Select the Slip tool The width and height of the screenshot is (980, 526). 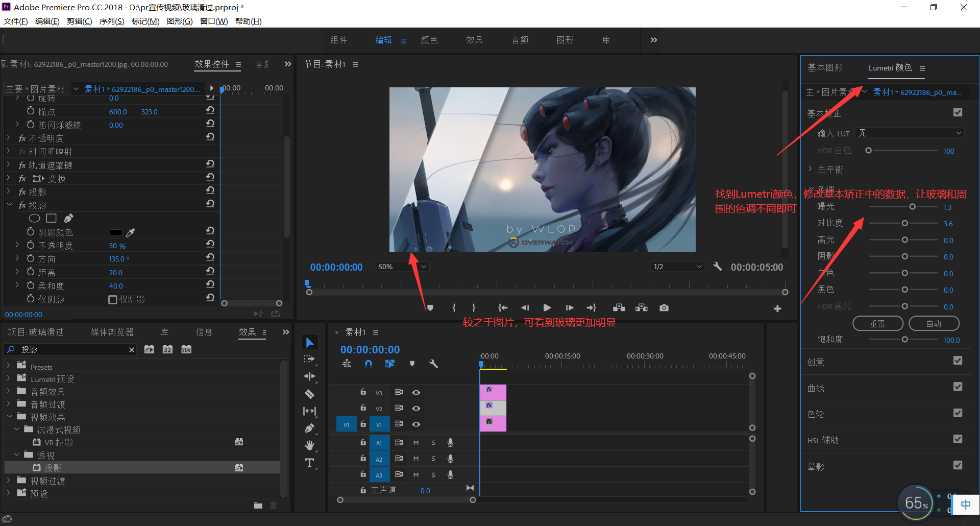309,411
